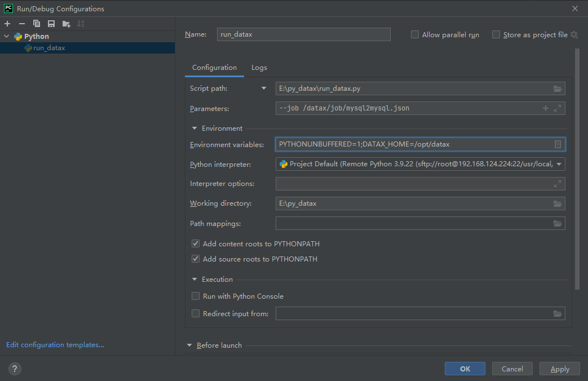Select the run_datax configuration in tree
The width and height of the screenshot is (588, 381).
pyautogui.click(x=48, y=48)
